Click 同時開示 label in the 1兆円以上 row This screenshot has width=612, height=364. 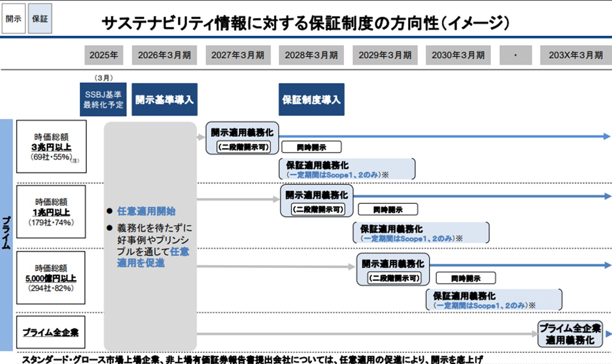[388, 209]
